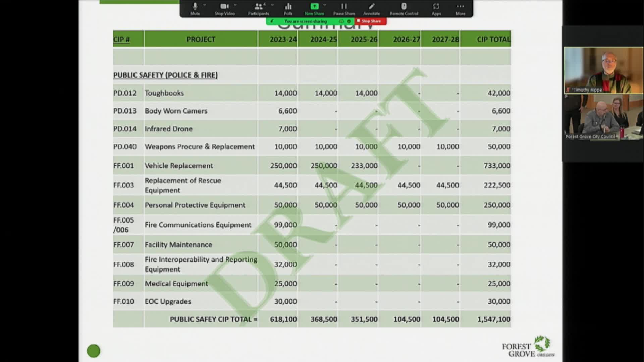Click the CIP # column header link
Screen dimensions: 644x362
click(121, 39)
